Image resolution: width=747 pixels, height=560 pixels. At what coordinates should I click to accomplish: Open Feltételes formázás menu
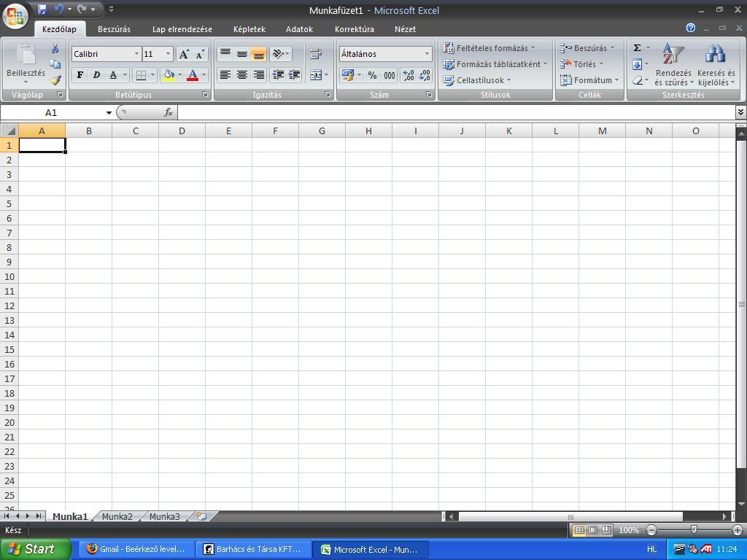[x=489, y=47]
